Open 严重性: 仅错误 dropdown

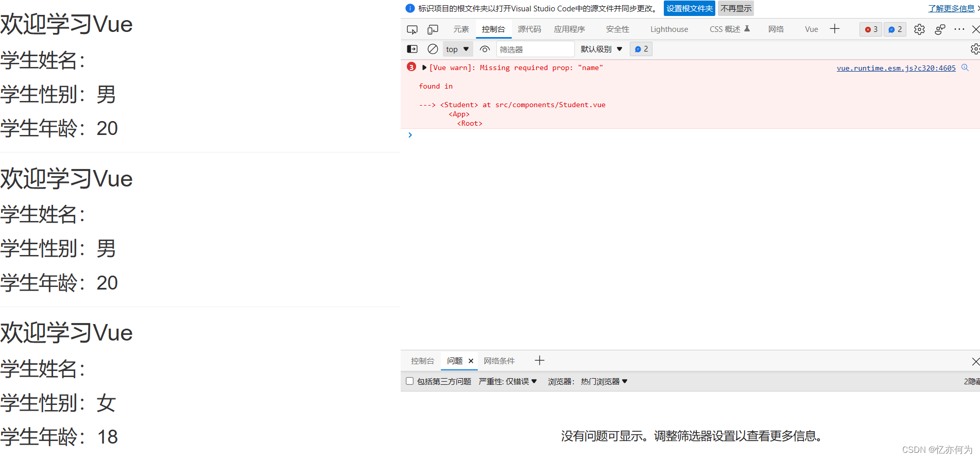click(x=508, y=381)
